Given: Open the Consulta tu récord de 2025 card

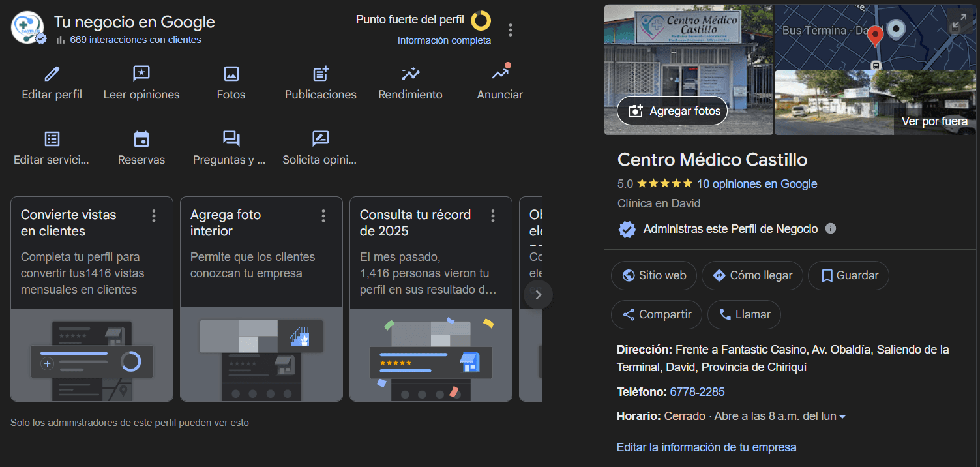Looking at the screenshot, I should pos(431,299).
